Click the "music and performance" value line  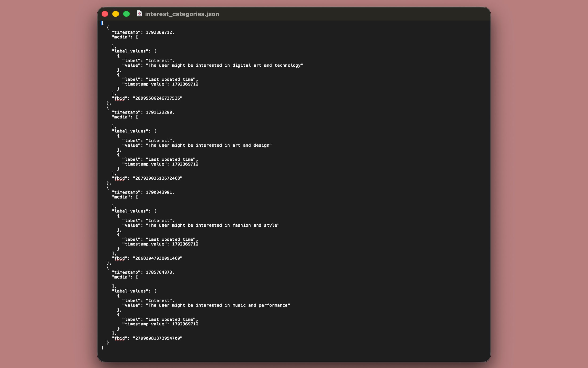(x=206, y=305)
